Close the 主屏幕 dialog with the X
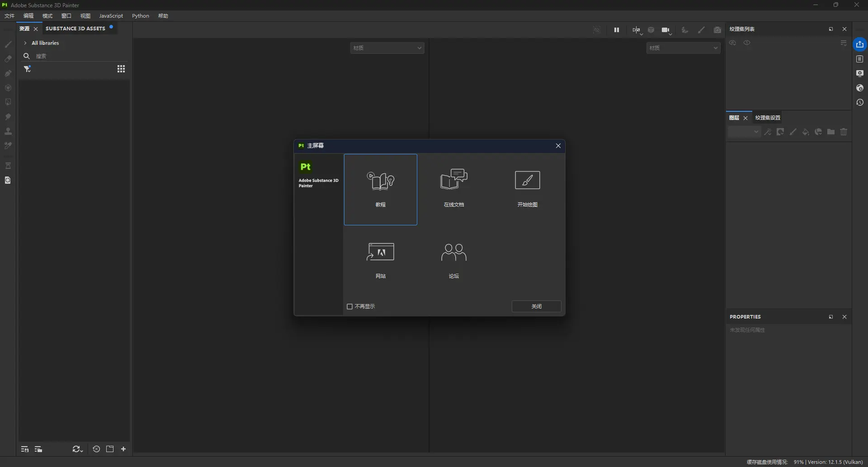The width and height of the screenshot is (868, 467). [558, 146]
